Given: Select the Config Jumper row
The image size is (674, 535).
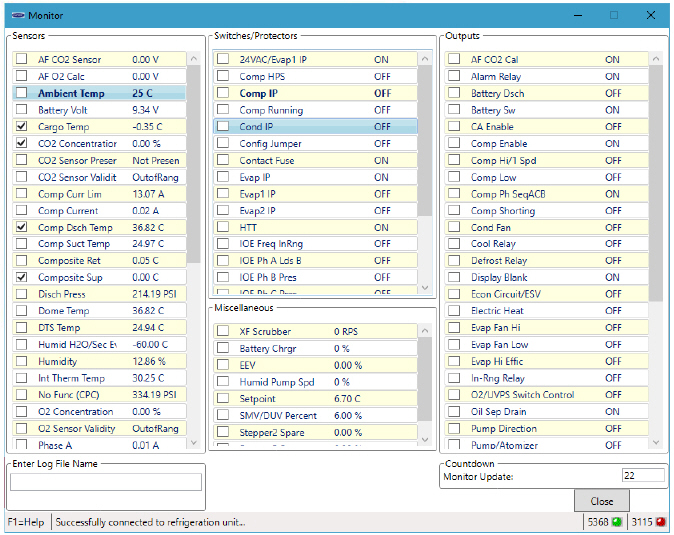Looking at the screenshot, I should (315, 143).
